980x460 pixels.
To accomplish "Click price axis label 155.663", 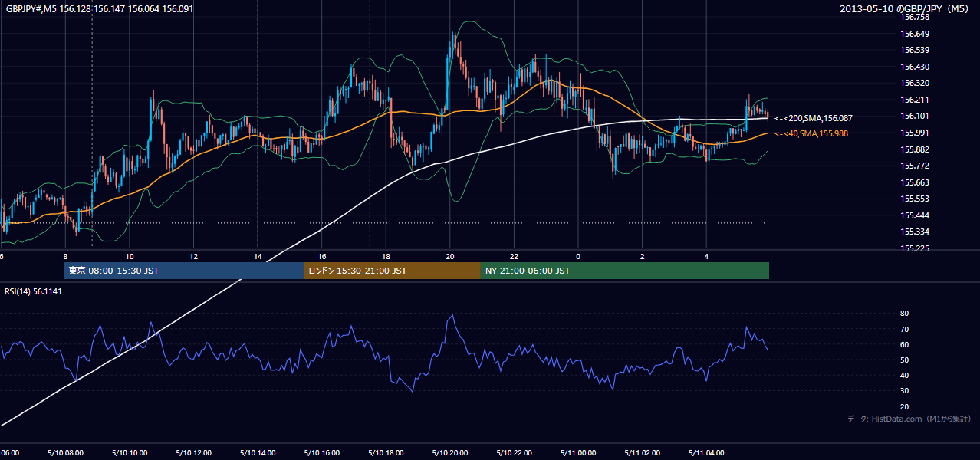I will point(915,182).
